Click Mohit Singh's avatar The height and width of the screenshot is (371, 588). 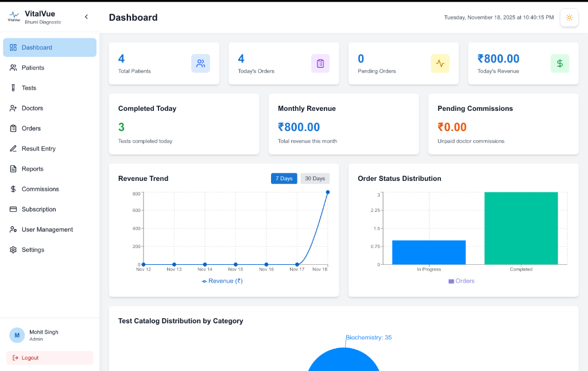[x=17, y=335]
